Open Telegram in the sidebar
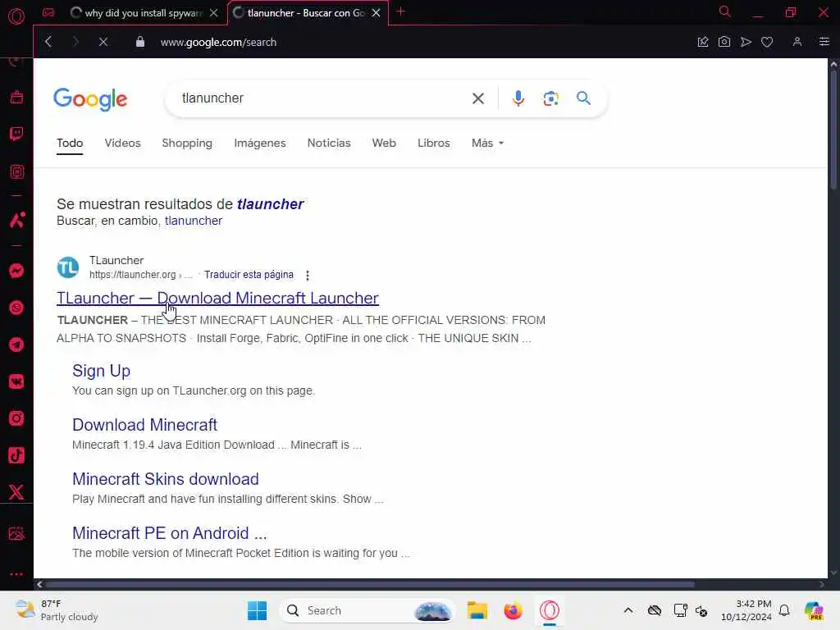 pyautogui.click(x=16, y=345)
